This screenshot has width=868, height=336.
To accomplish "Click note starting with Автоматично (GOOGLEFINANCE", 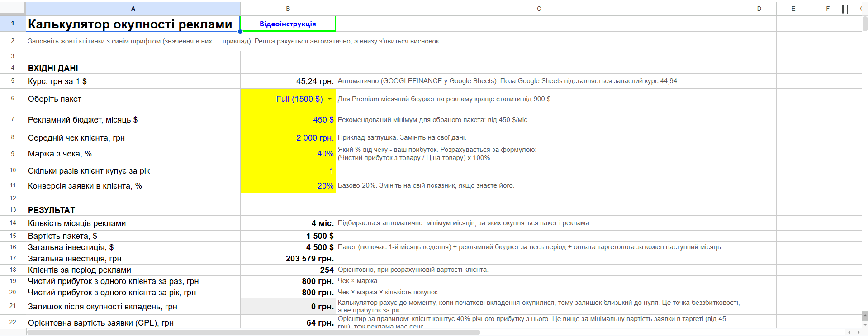I will point(508,81).
